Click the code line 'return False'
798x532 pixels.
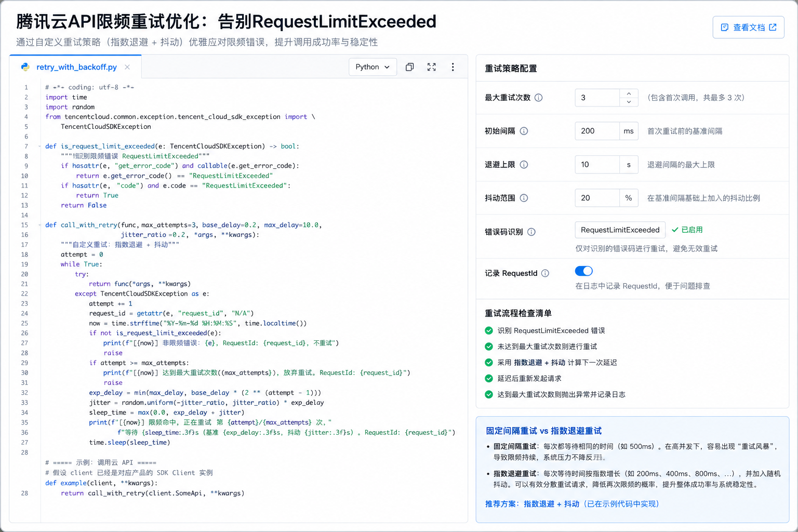(84, 205)
